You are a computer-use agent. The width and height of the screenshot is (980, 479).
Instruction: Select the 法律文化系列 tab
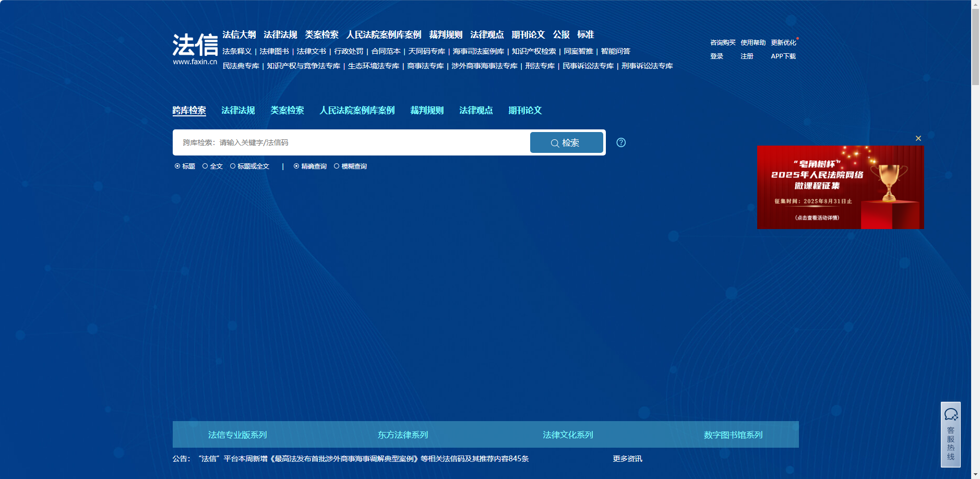(x=568, y=435)
